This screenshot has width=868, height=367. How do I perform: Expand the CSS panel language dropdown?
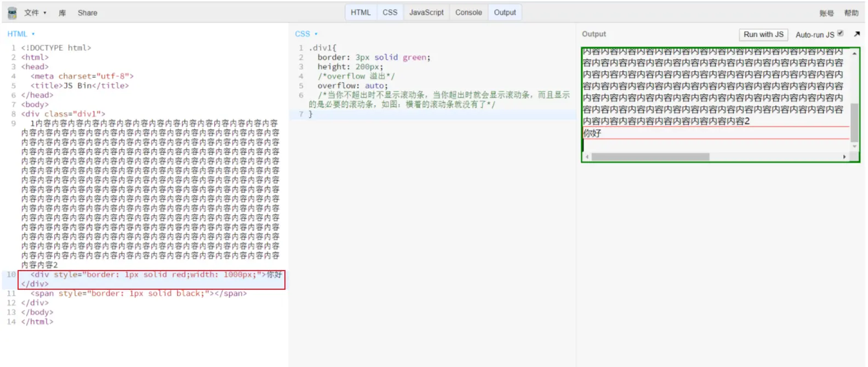pyautogui.click(x=306, y=34)
